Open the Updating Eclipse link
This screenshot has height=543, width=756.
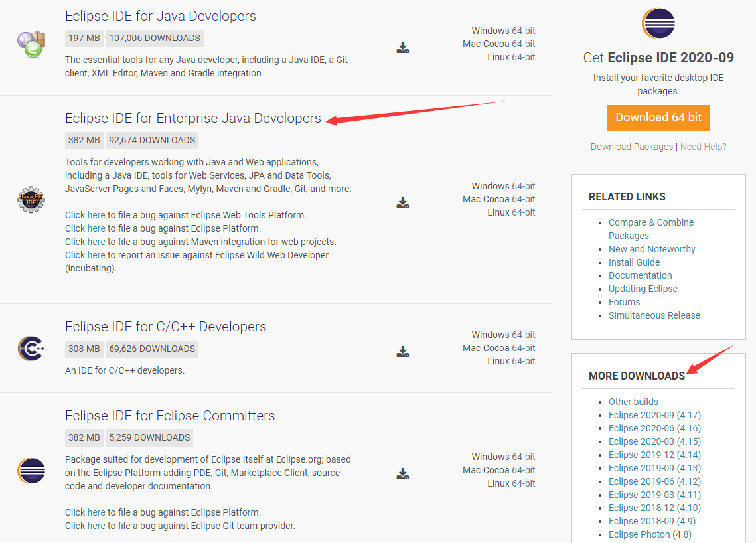click(643, 289)
